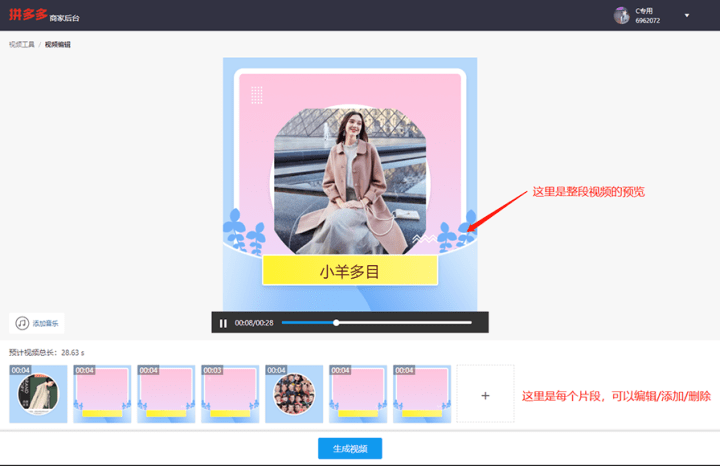Select the third clip thumbnail
The image size is (720, 466).
166,394
